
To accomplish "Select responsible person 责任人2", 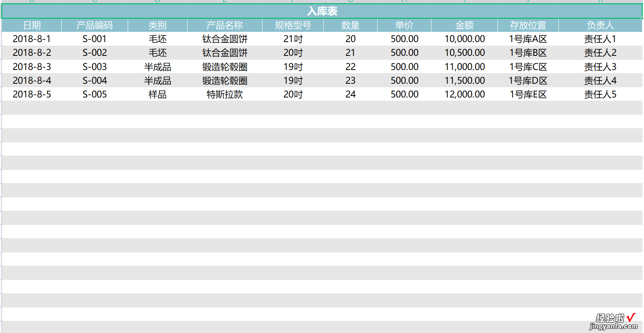I will [600, 53].
